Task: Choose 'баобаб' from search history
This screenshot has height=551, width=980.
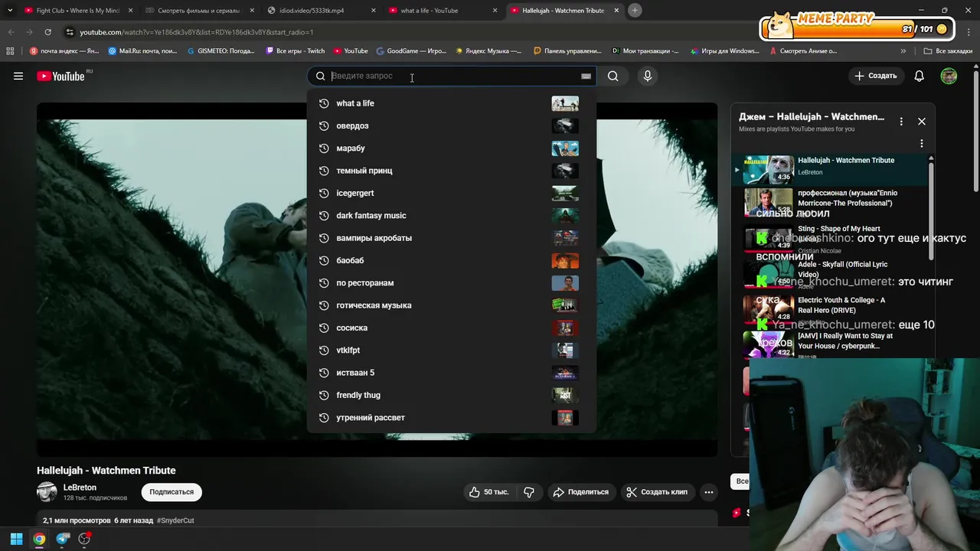Action: coord(452,260)
